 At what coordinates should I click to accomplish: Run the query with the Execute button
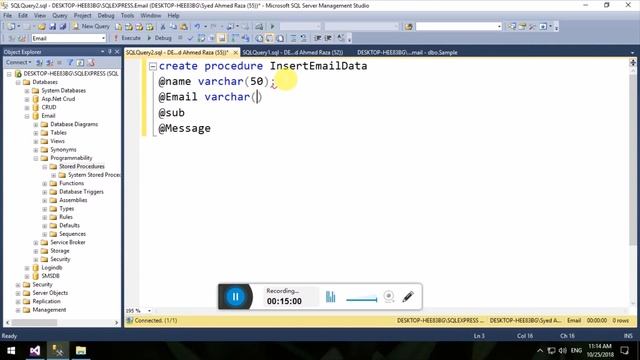pos(127,38)
